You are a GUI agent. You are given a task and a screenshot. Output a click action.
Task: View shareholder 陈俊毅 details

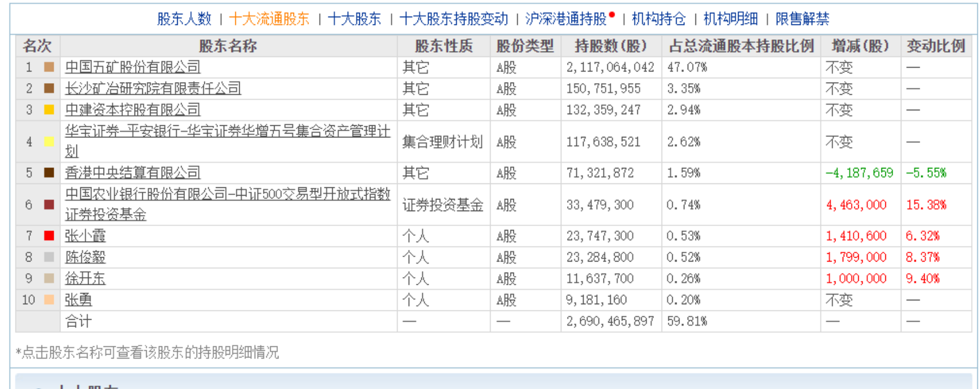(85, 257)
